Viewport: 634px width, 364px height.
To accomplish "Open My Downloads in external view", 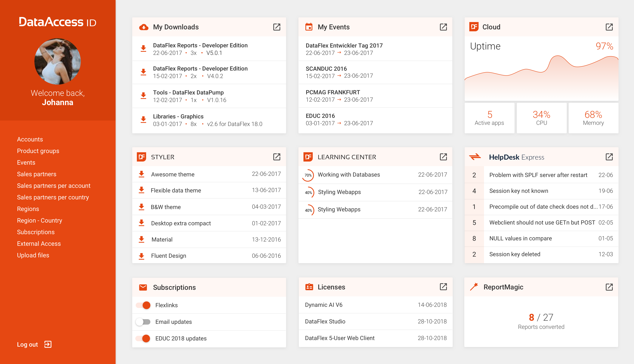I will (x=277, y=27).
